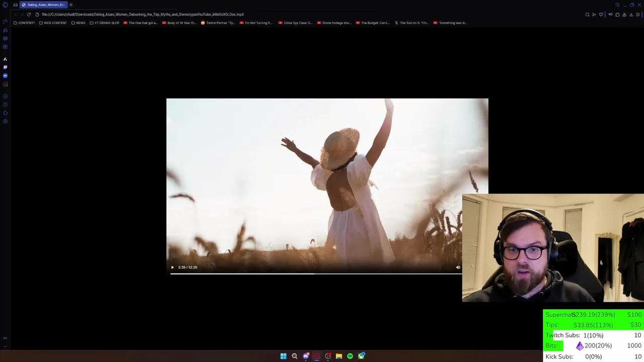Open a new tab with the plus button
The width and height of the screenshot is (644, 362).
[x=71, y=5]
